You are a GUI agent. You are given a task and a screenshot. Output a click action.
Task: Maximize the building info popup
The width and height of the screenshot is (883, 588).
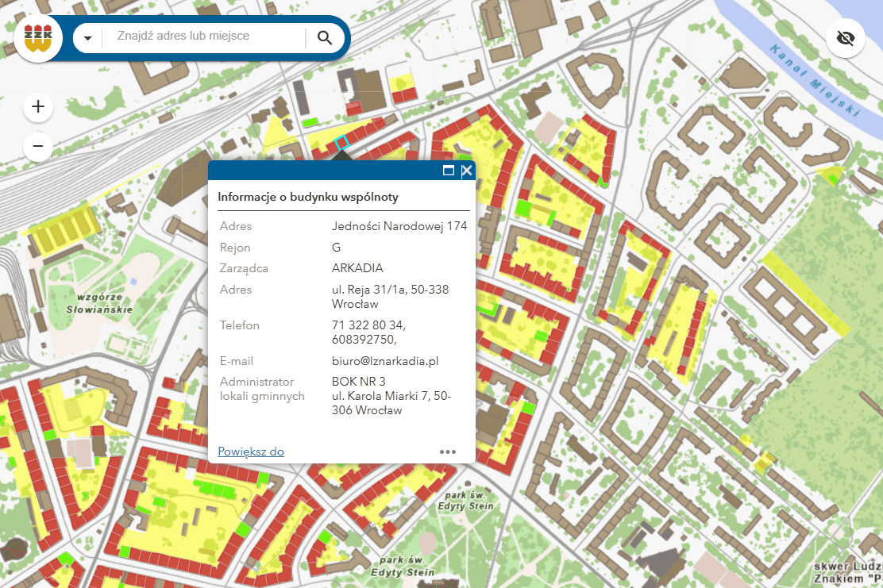tap(449, 171)
